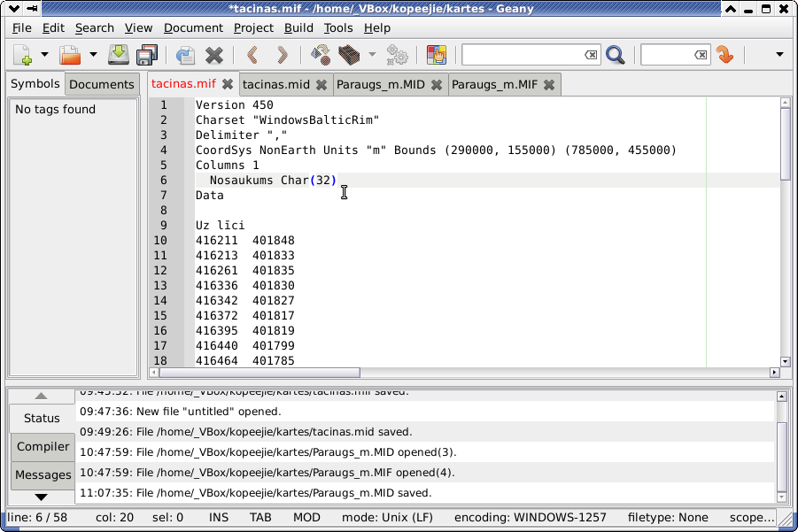Viewport: 798px width, 532px height.
Task: Click the editor scroll-right arrow
Action: pos(775,373)
